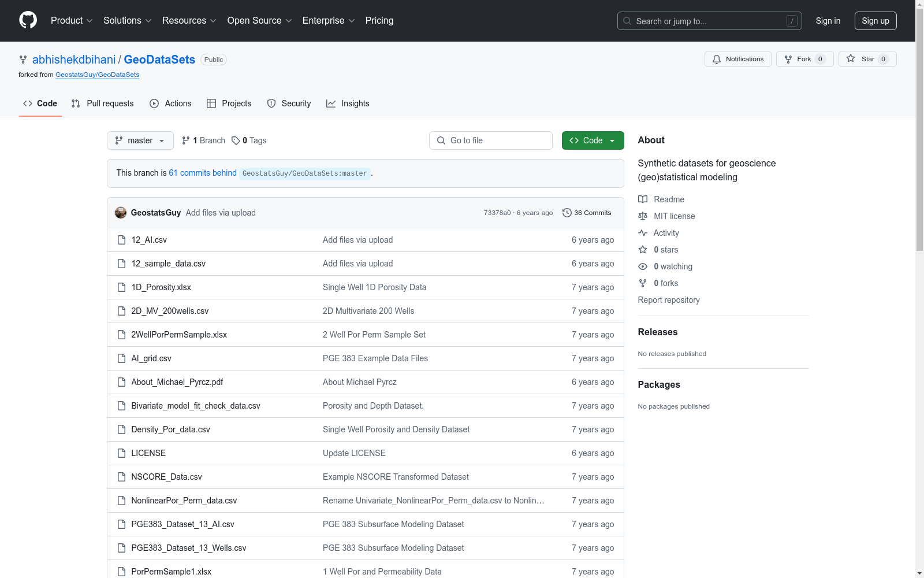The height and width of the screenshot is (578, 924).
Task: Click the file icon of AI_grid.csv
Action: point(121,358)
